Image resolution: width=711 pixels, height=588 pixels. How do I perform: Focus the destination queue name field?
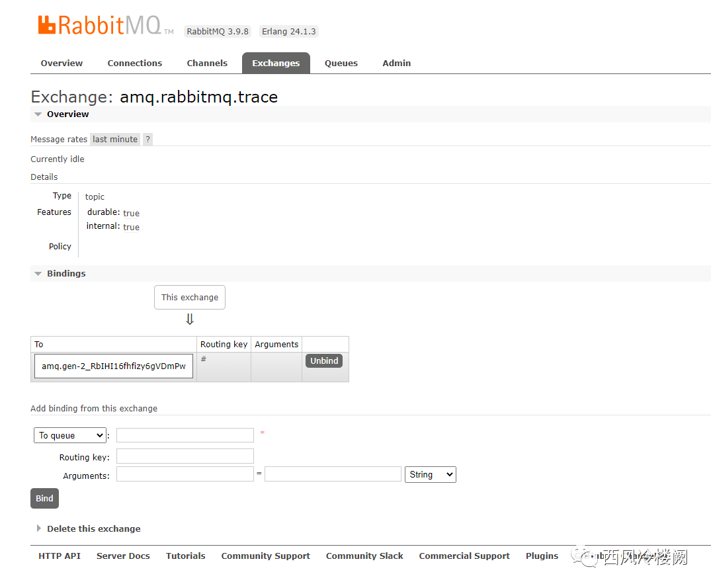click(x=185, y=435)
